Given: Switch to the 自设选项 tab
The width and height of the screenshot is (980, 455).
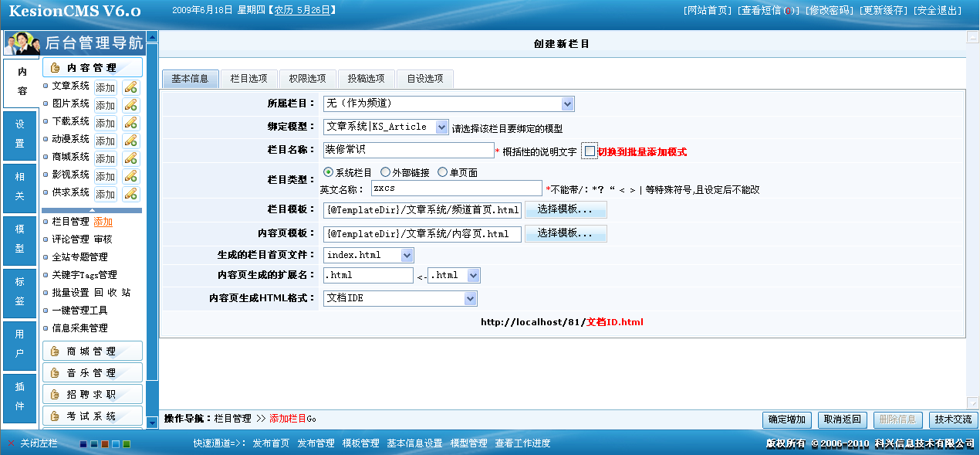Looking at the screenshot, I should (424, 79).
